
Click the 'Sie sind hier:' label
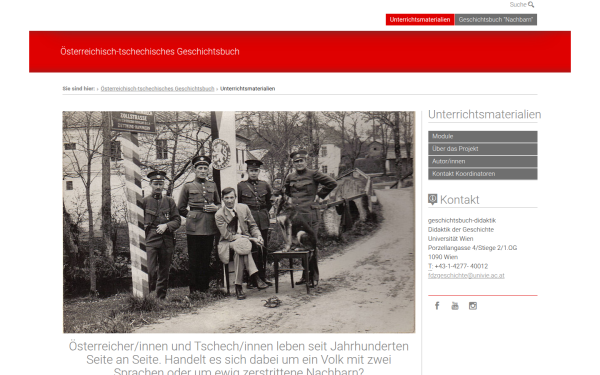pyautogui.click(x=78, y=89)
